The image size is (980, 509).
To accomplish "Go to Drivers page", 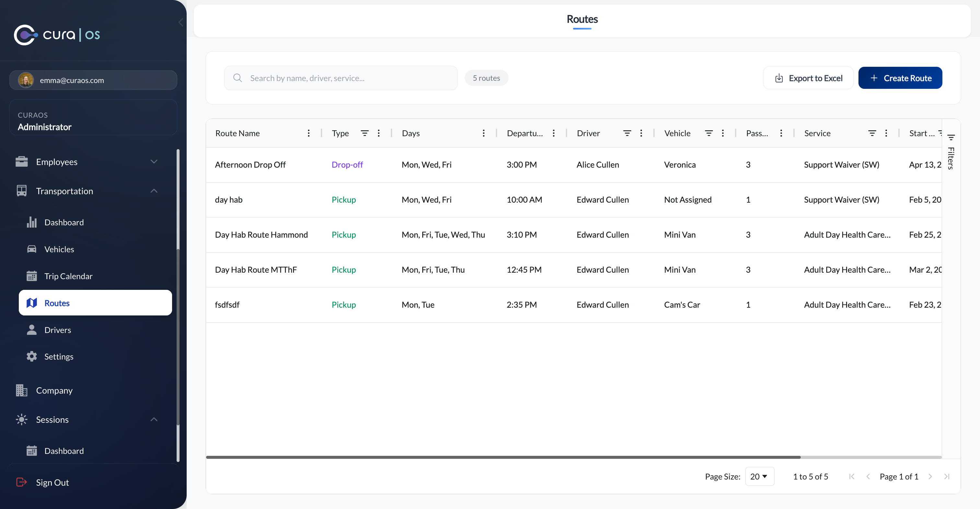I will point(57,330).
